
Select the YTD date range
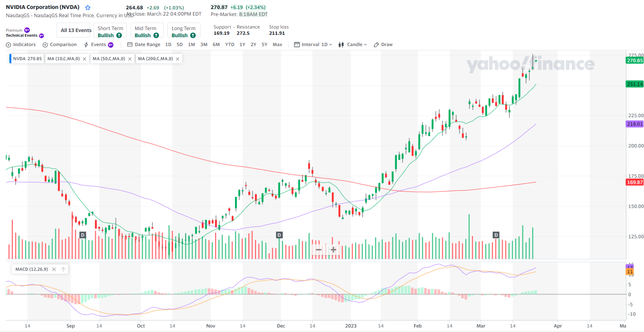[x=230, y=45]
